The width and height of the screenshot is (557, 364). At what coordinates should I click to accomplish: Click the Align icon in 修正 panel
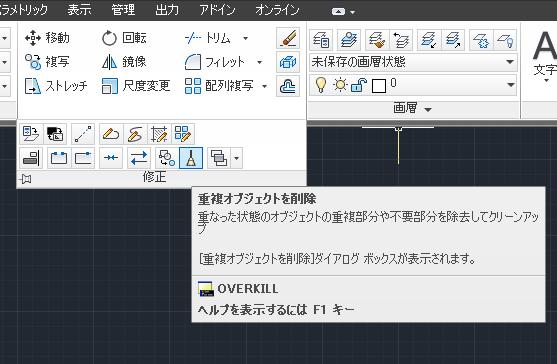(x=31, y=158)
